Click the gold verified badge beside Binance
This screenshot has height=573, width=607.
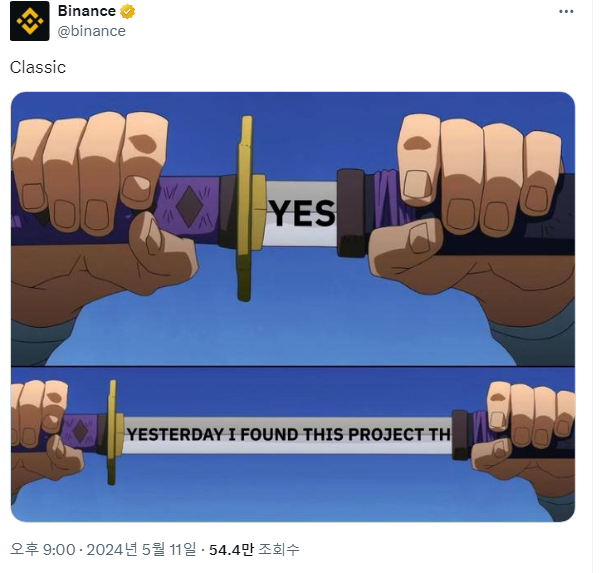[x=127, y=12]
